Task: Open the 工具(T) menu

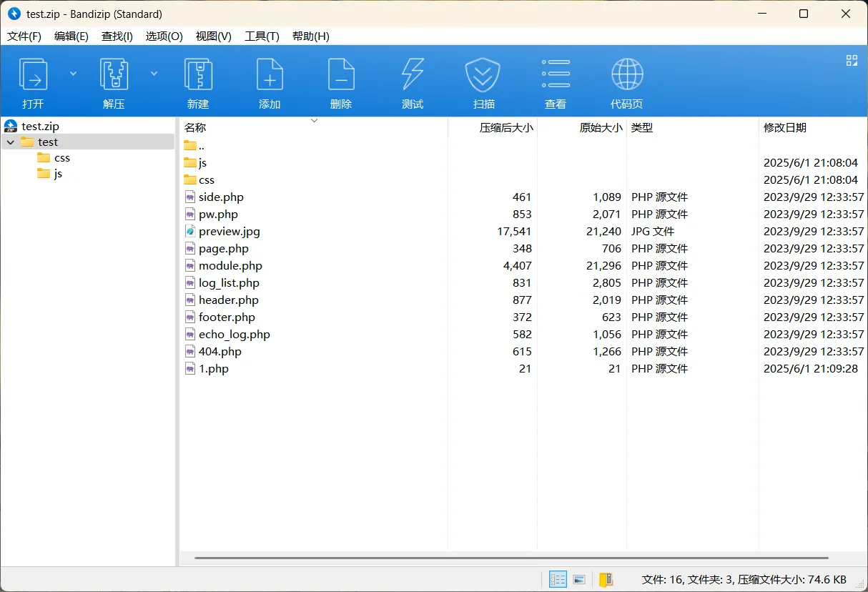Action: pos(262,36)
